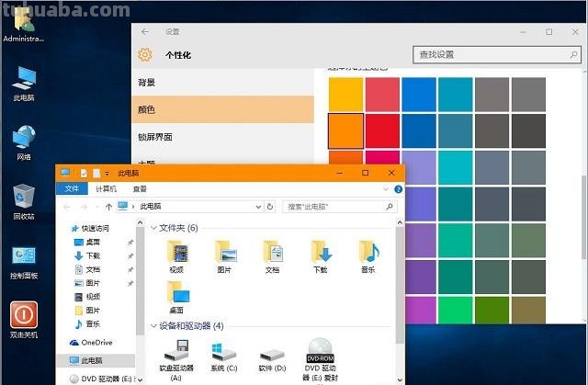The height and width of the screenshot is (385, 588).
Task: Open the 下载 folder in folders group
Action: (321, 256)
